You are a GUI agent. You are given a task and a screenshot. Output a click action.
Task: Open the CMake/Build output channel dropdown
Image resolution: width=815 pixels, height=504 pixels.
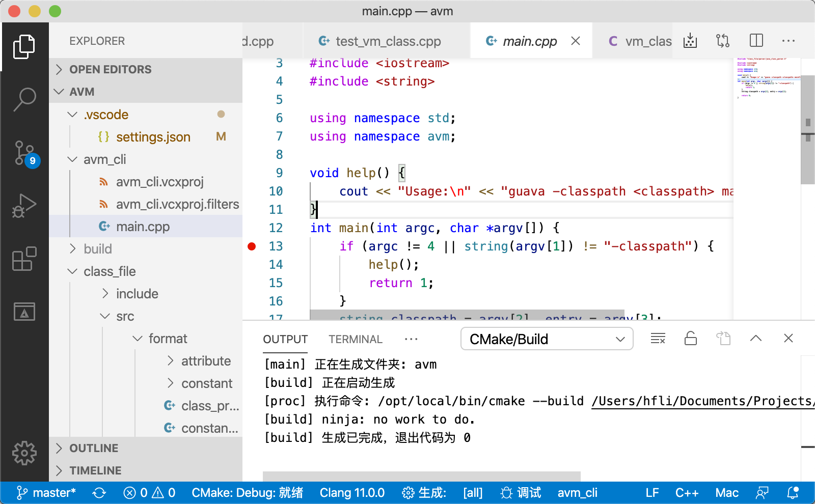pyautogui.click(x=547, y=339)
